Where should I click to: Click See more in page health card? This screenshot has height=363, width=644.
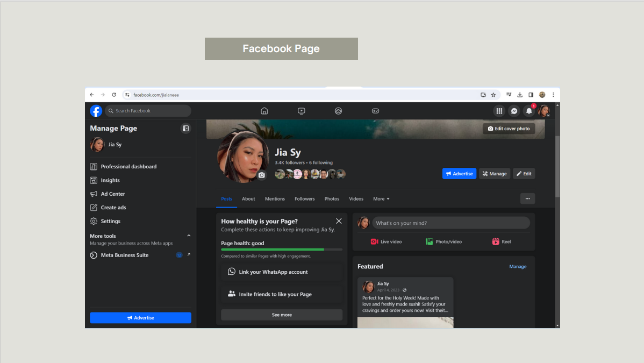point(281,315)
